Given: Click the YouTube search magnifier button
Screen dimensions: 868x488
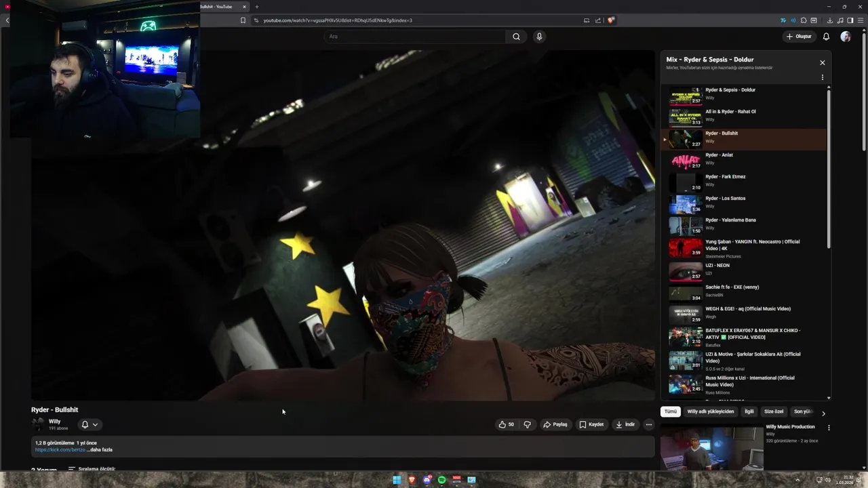Looking at the screenshot, I should 516,37.
